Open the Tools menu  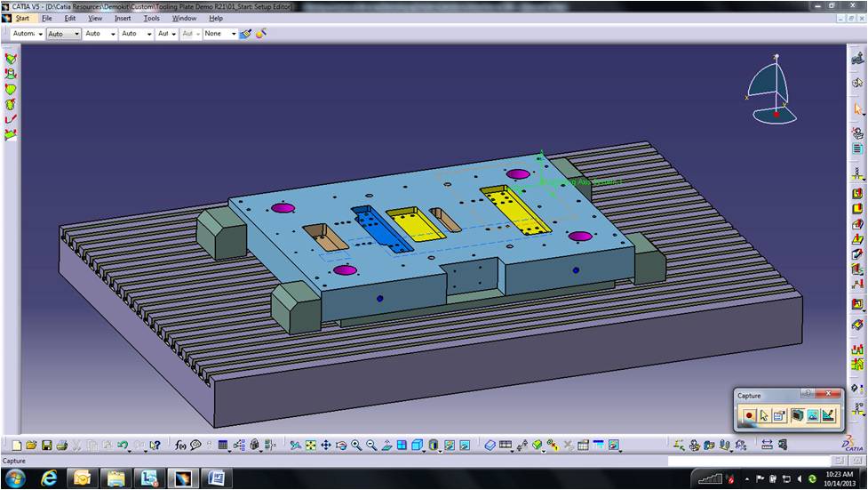(x=152, y=18)
